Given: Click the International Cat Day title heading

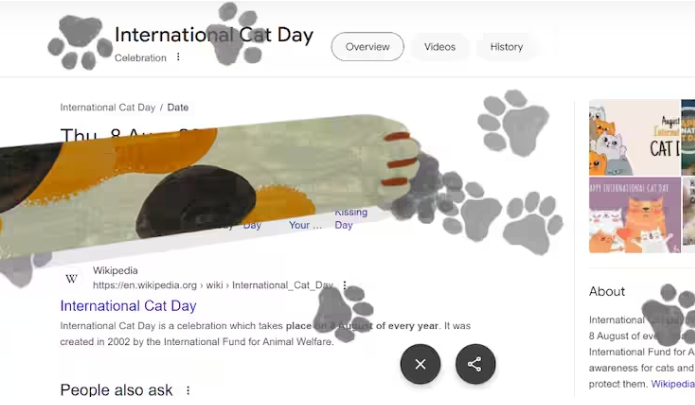Looking at the screenshot, I should click(x=214, y=35).
